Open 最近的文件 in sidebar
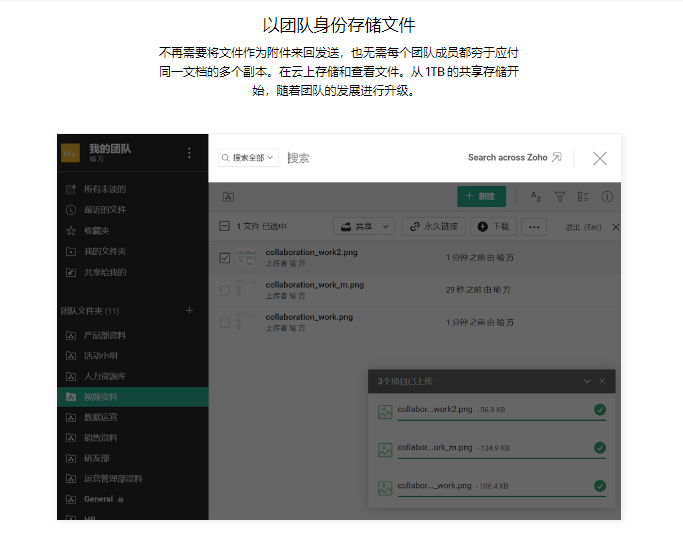 (x=105, y=210)
